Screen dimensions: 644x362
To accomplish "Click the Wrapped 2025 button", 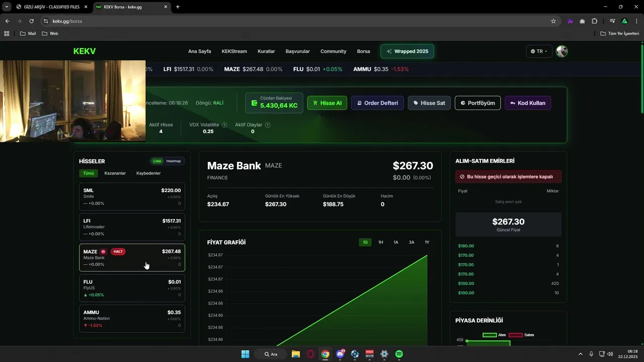I will point(408,51).
